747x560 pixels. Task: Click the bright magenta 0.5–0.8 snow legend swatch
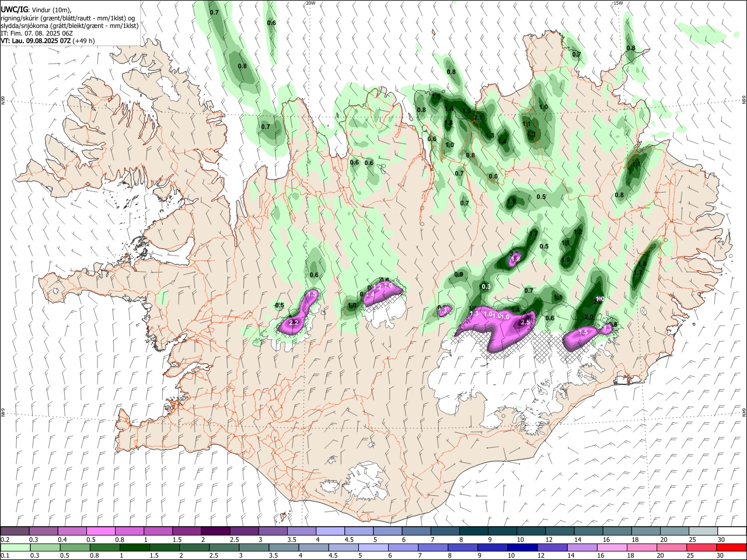point(100,531)
